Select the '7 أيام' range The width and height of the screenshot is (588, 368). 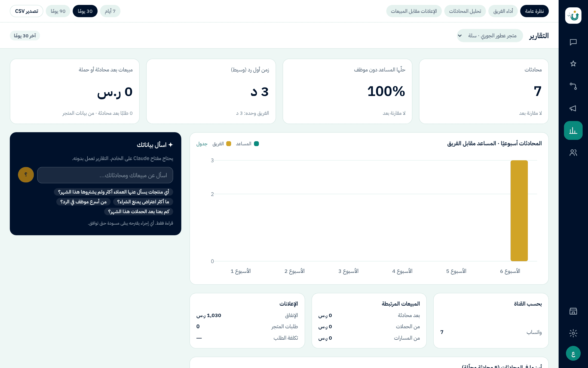pyautogui.click(x=110, y=11)
